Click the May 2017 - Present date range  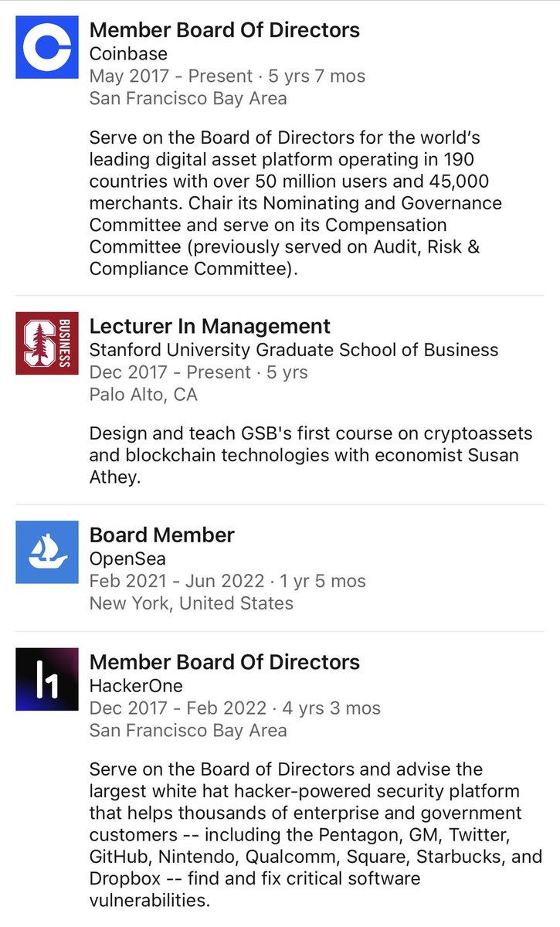[171, 76]
